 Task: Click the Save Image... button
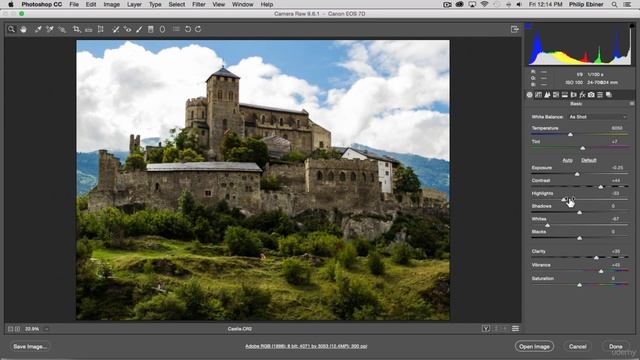tap(30, 347)
